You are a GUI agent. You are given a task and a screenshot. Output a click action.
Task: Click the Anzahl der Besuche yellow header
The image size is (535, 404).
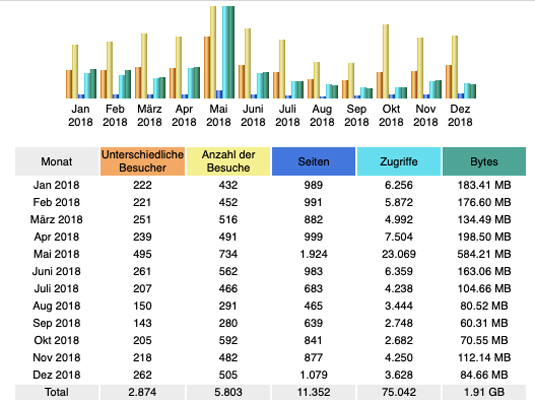[228, 161]
